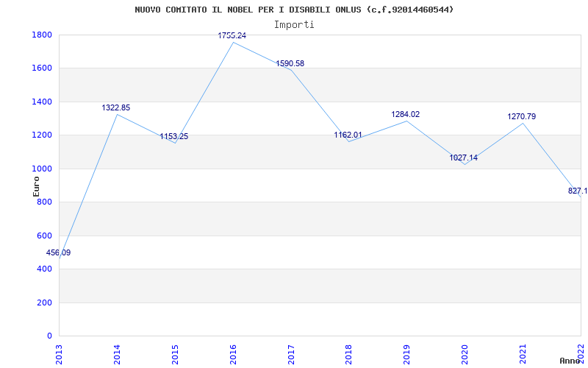Click the 1284.02 value label
588x368 pixels.
(x=406, y=115)
